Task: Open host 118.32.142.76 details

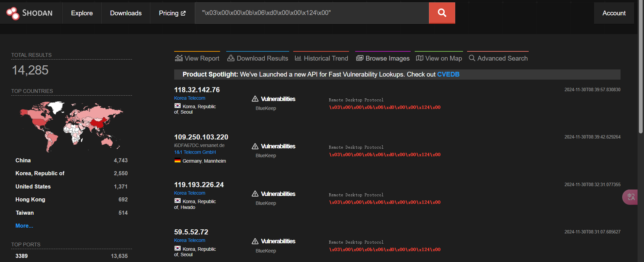Action: 197,90
